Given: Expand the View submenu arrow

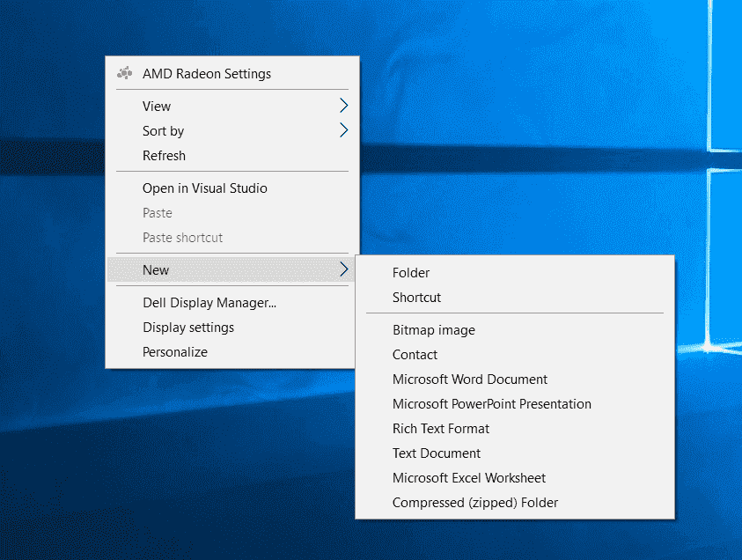Looking at the screenshot, I should tap(344, 105).
